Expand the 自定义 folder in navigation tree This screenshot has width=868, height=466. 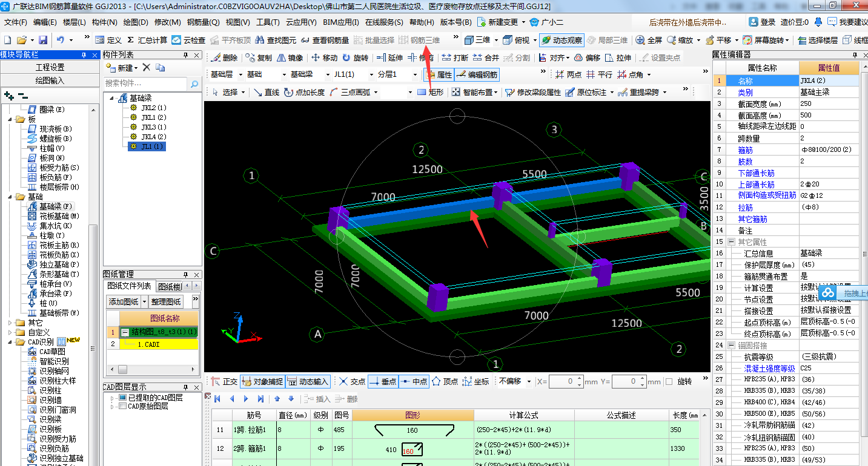pyautogui.click(x=10, y=332)
